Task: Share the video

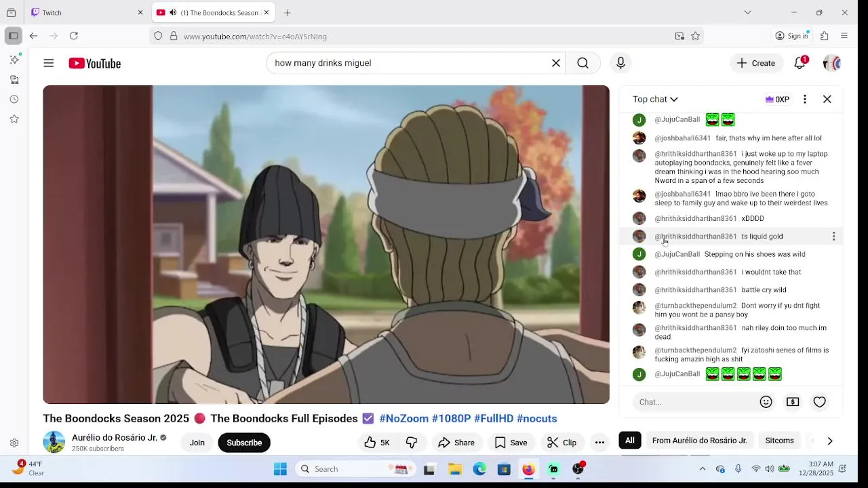Action: 456,443
